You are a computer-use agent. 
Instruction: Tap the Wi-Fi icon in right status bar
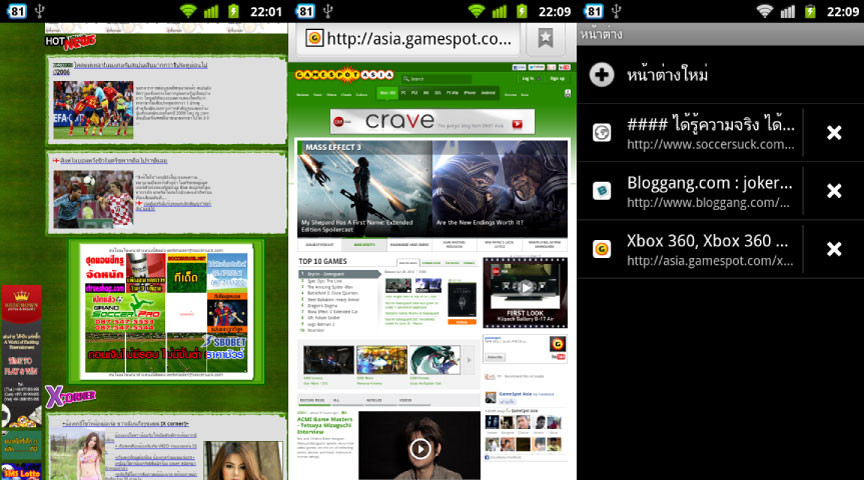(x=764, y=11)
